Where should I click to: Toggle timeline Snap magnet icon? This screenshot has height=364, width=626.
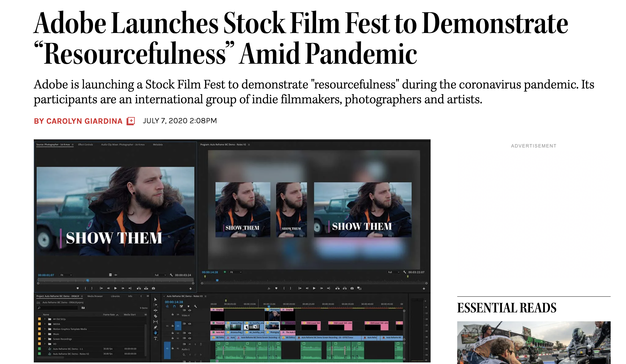(174, 306)
